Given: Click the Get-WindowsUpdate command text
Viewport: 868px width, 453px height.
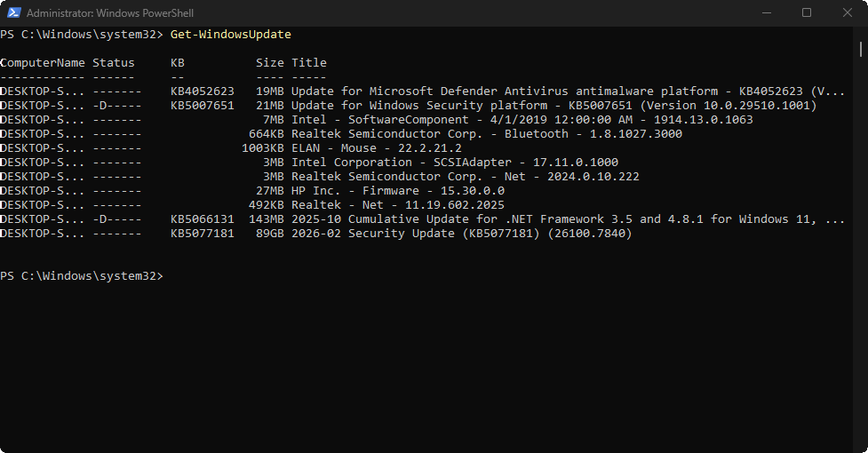Looking at the screenshot, I should (x=230, y=35).
